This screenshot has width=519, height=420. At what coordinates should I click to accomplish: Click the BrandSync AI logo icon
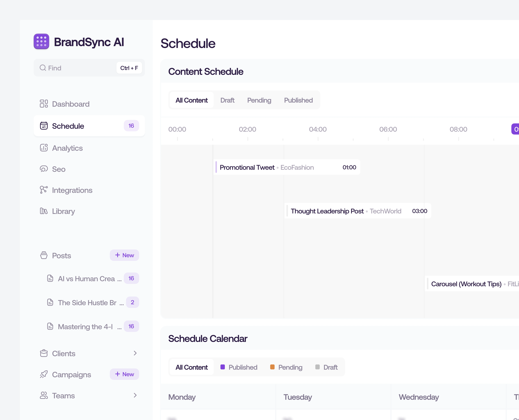[x=41, y=41]
